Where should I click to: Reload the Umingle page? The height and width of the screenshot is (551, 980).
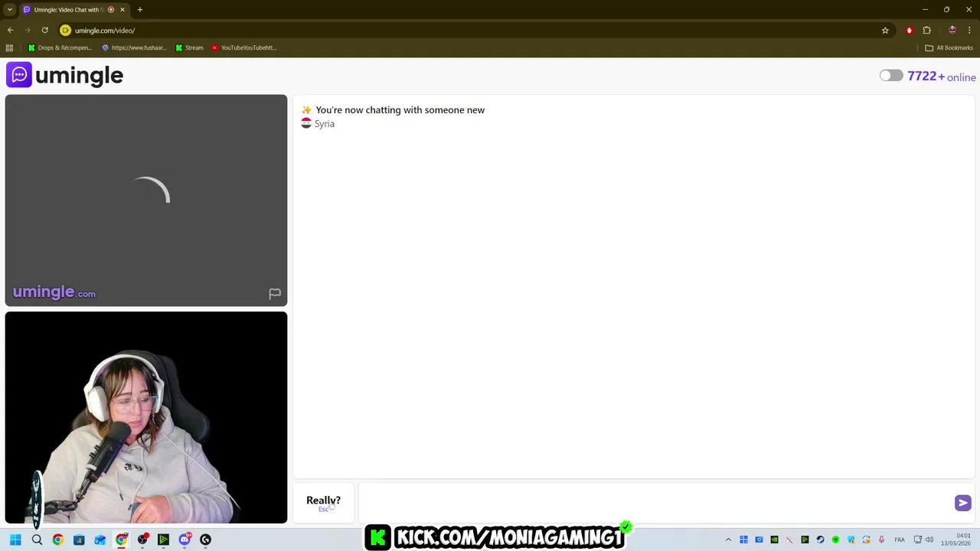pyautogui.click(x=44, y=31)
